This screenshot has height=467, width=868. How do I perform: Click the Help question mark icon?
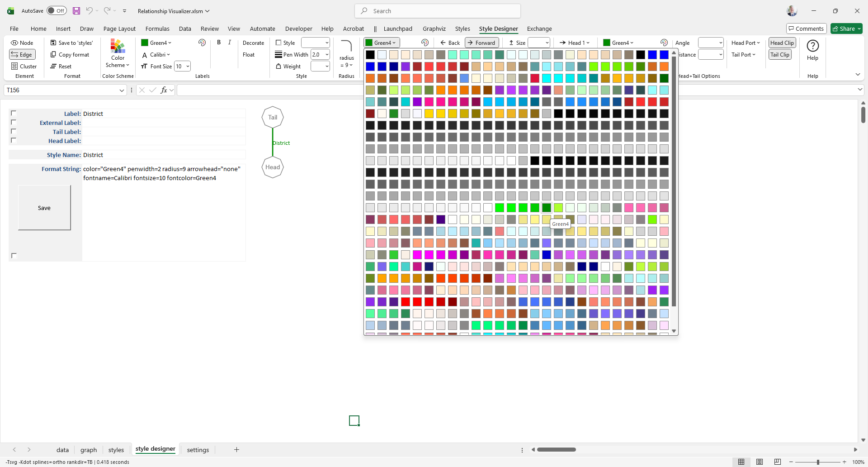(812, 46)
